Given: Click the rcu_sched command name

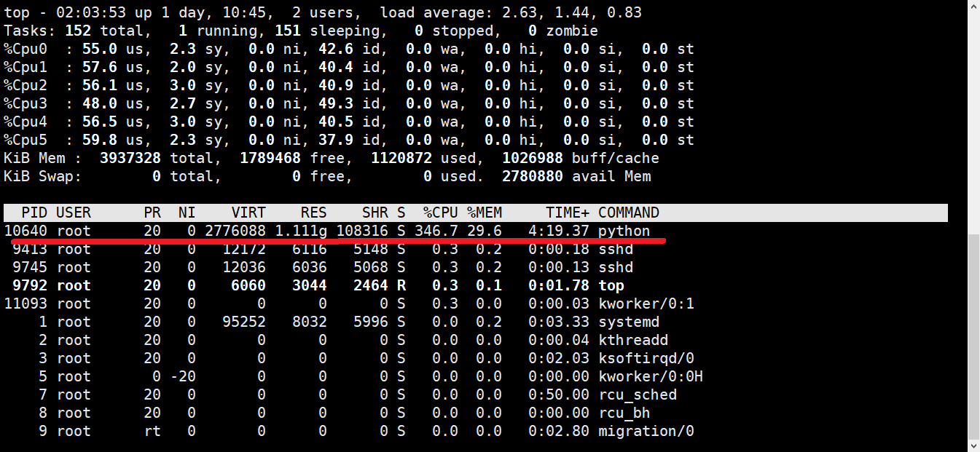Looking at the screenshot, I should [x=638, y=394].
